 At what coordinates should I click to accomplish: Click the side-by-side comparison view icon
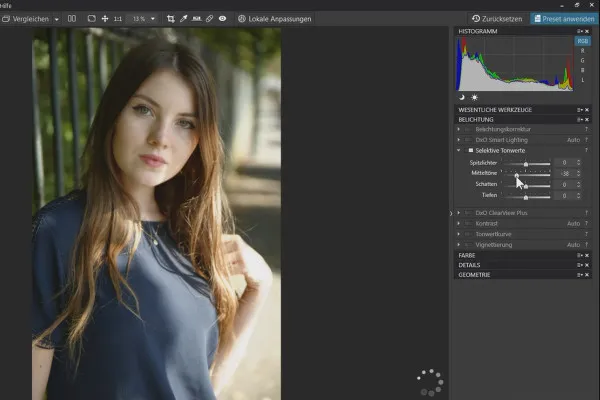(x=74, y=19)
